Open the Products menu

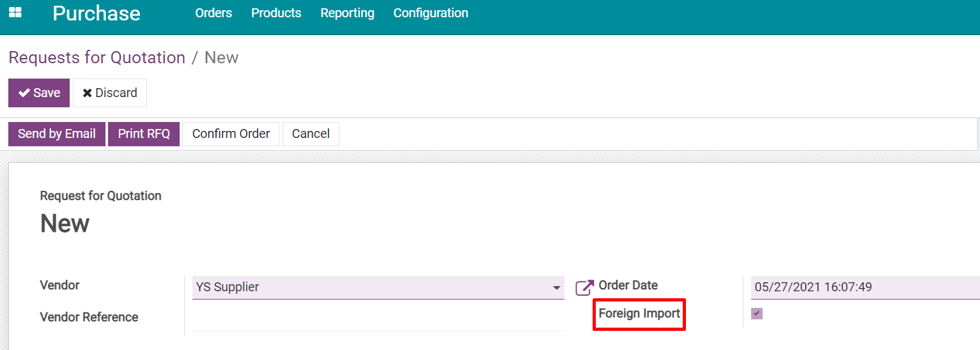(x=276, y=13)
